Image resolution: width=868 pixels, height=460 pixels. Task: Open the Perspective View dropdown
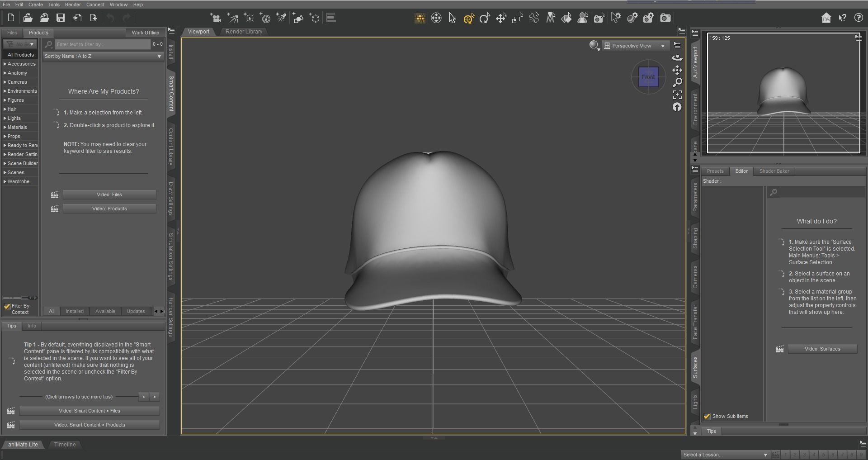[x=635, y=46]
